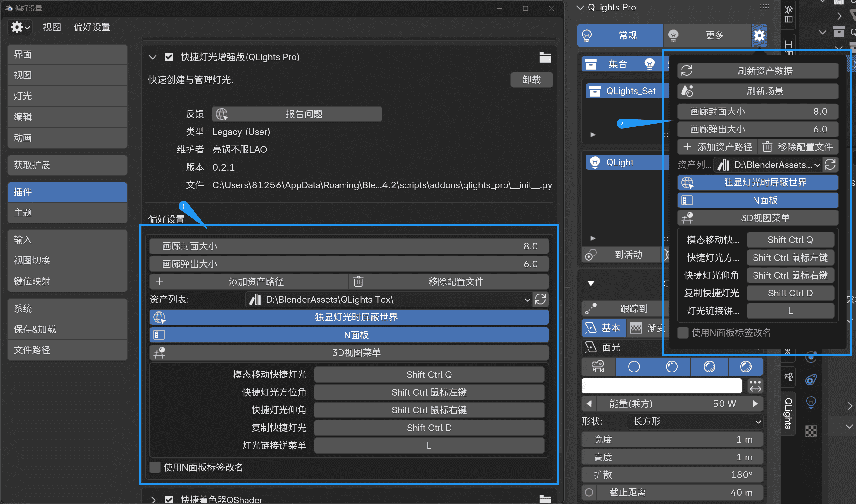The height and width of the screenshot is (504, 856).
Task: Open the 资产列表 path dropdown in preferences
Action: pyautogui.click(x=389, y=300)
